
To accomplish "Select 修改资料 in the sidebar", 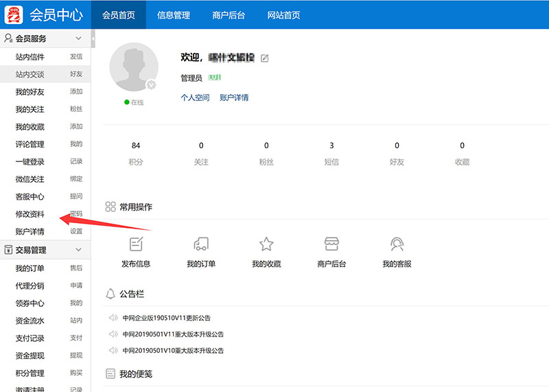I will (x=30, y=214).
